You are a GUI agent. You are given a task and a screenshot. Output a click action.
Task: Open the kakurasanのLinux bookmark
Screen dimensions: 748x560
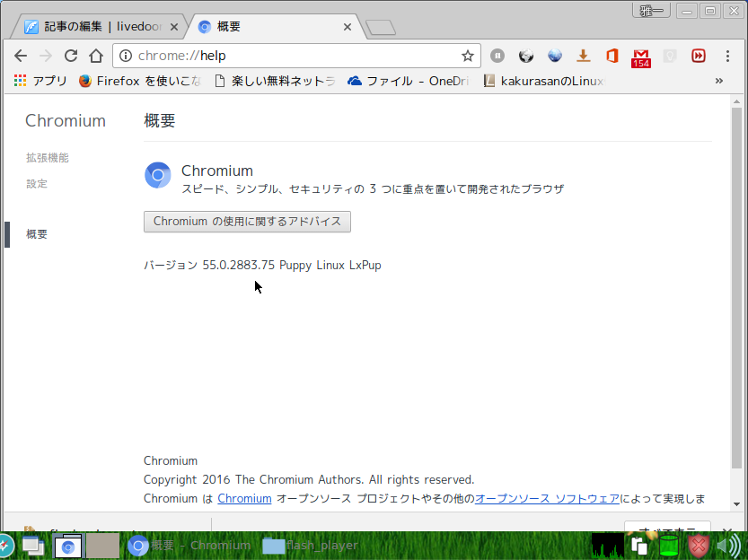click(x=544, y=81)
